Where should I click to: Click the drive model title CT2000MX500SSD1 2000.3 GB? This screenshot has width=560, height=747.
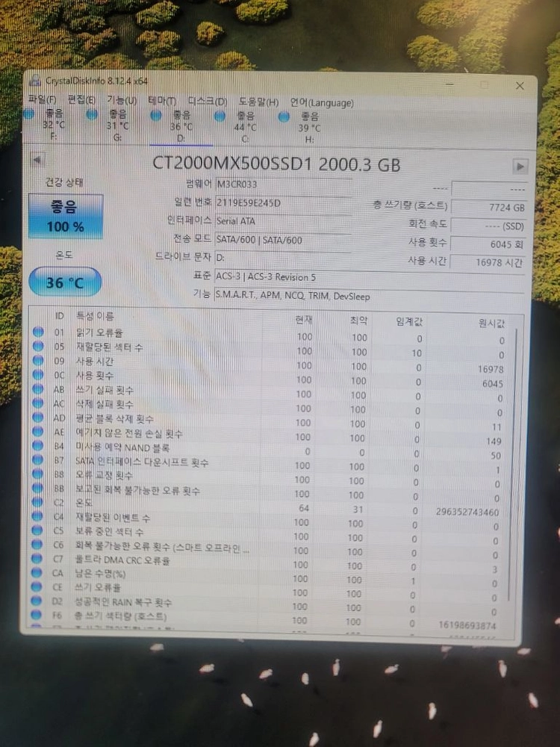pos(276,164)
